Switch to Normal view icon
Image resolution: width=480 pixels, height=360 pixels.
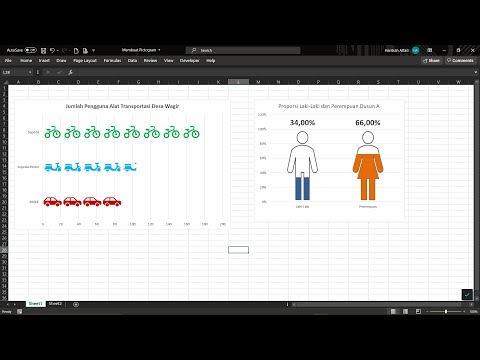coord(393,311)
